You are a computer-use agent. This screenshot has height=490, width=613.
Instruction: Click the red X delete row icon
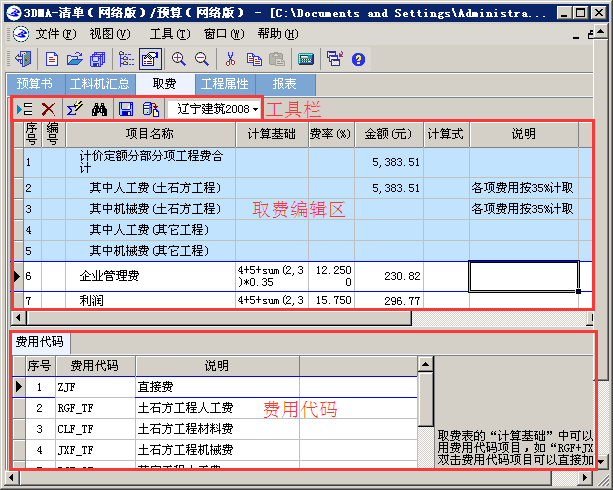(48, 109)
